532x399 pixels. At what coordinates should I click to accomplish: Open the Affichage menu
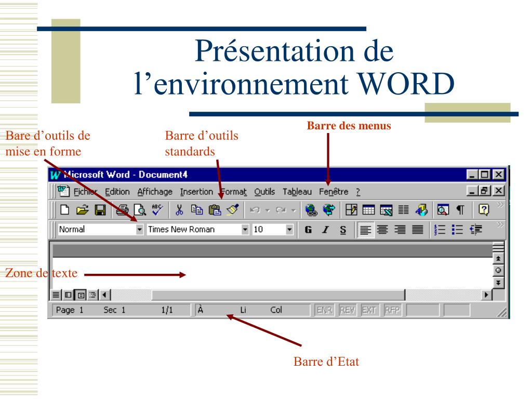155,192
